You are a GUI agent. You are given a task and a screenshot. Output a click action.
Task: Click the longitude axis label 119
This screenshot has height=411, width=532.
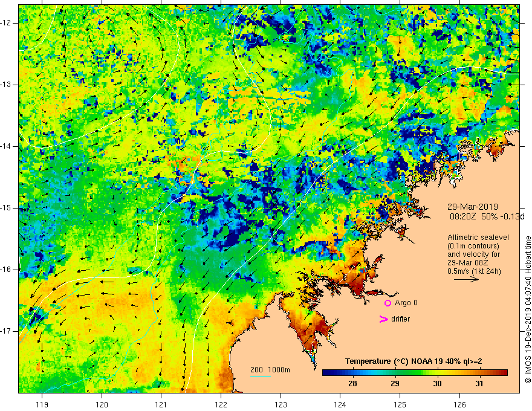click(x=42, y=404)
